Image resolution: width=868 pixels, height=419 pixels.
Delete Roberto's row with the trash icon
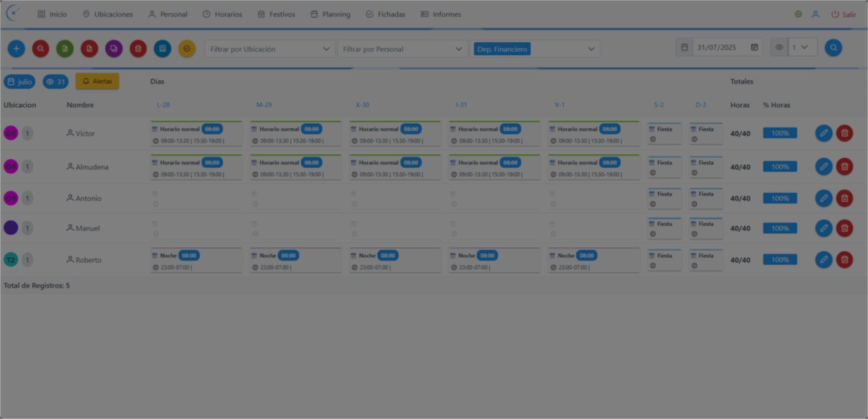[844, 260]
